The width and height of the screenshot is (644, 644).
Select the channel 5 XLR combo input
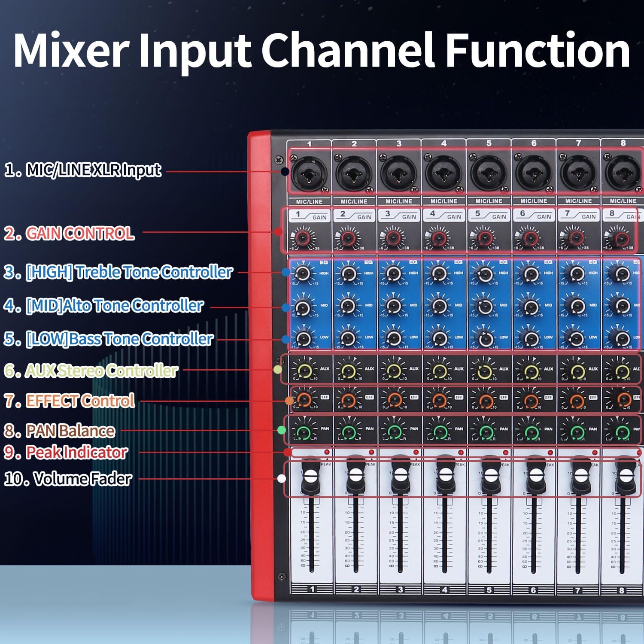click(489, 173)
